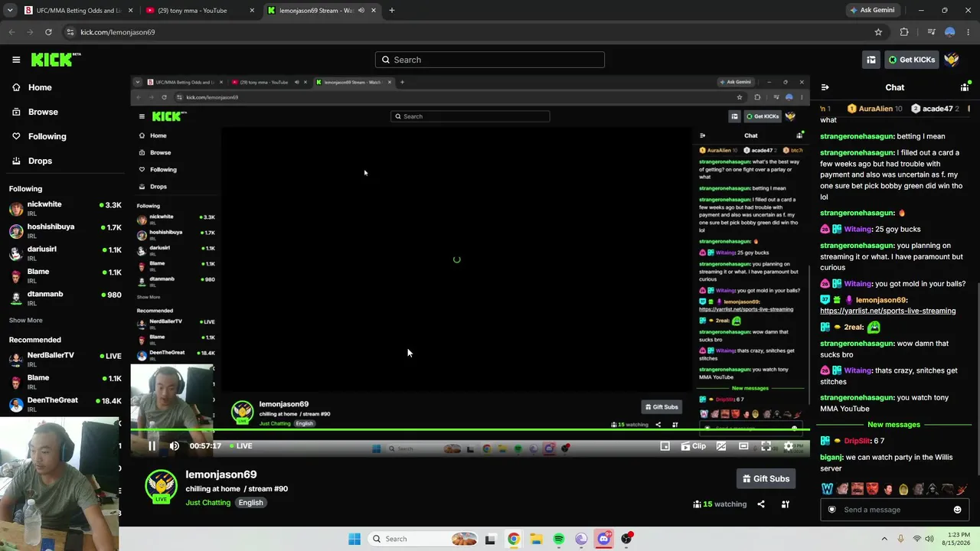Open Spotify from the taskbar
This screenshot has height=551, width=980.
(x=559, y=539)
